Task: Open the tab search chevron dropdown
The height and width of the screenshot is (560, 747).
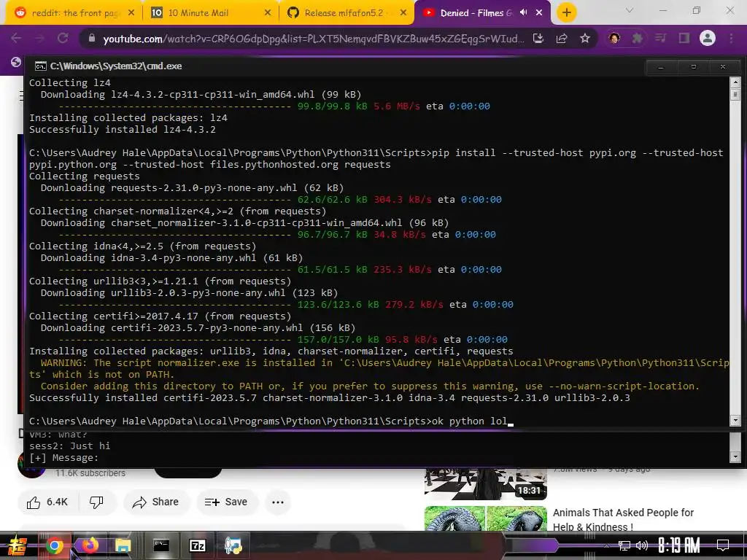Action: [630, 10]
